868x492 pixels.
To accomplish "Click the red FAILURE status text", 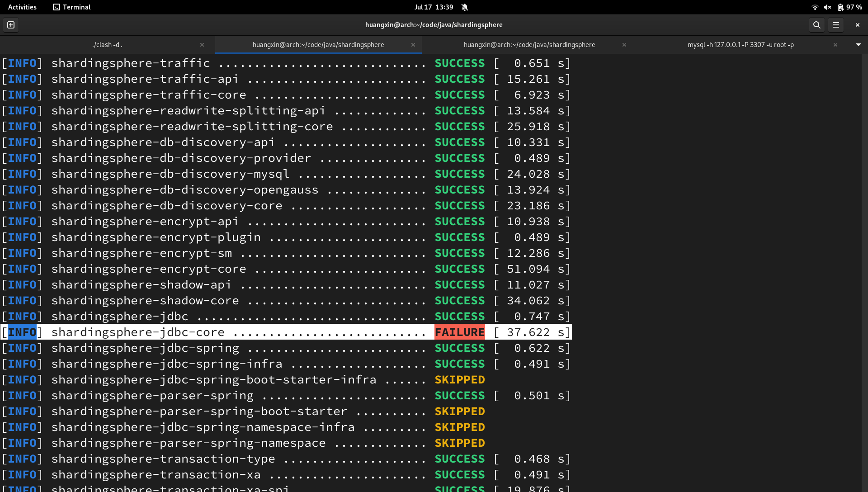I will [459, 332].
